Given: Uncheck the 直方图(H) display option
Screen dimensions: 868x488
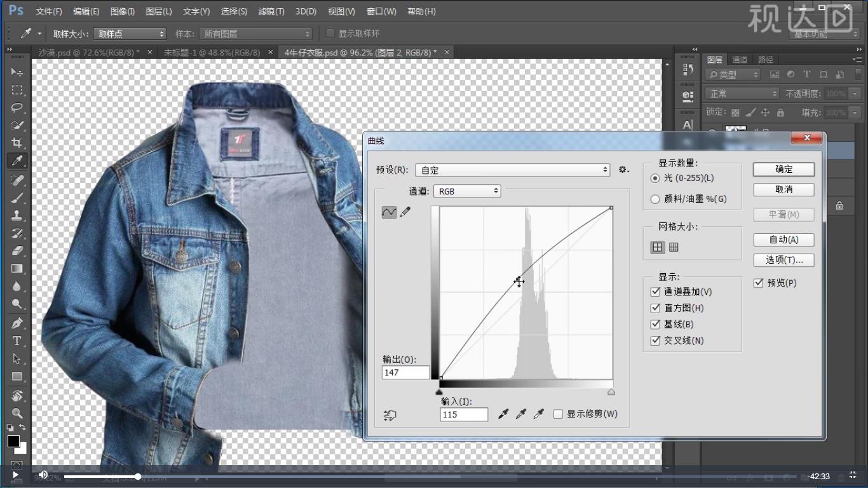Looking at the screenshot, I should coord(655,308).
